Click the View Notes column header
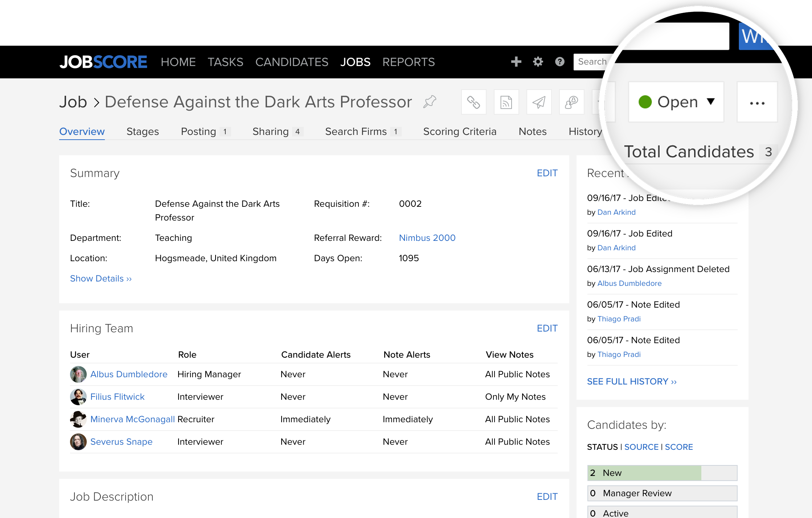 pos(509,355)
